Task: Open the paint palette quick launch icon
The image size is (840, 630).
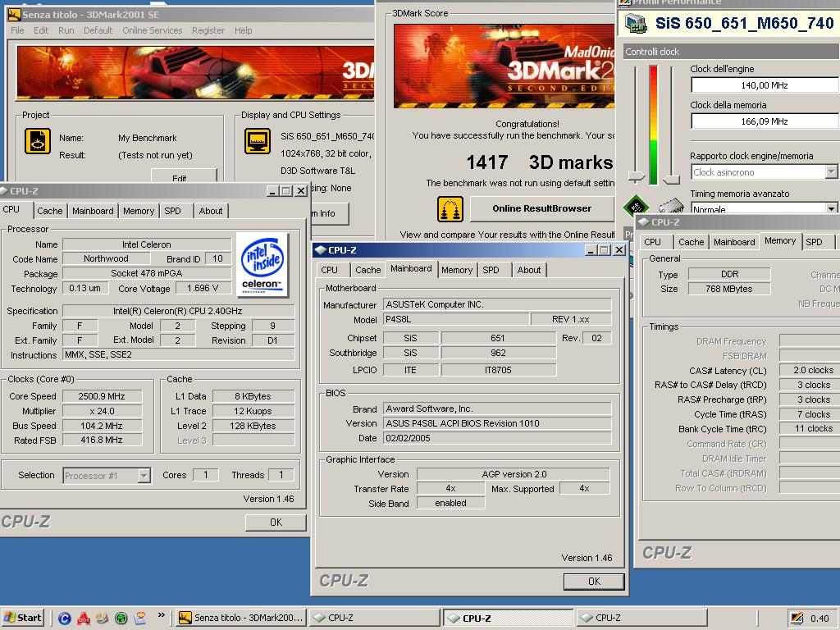Action: [x=103, y=619]
